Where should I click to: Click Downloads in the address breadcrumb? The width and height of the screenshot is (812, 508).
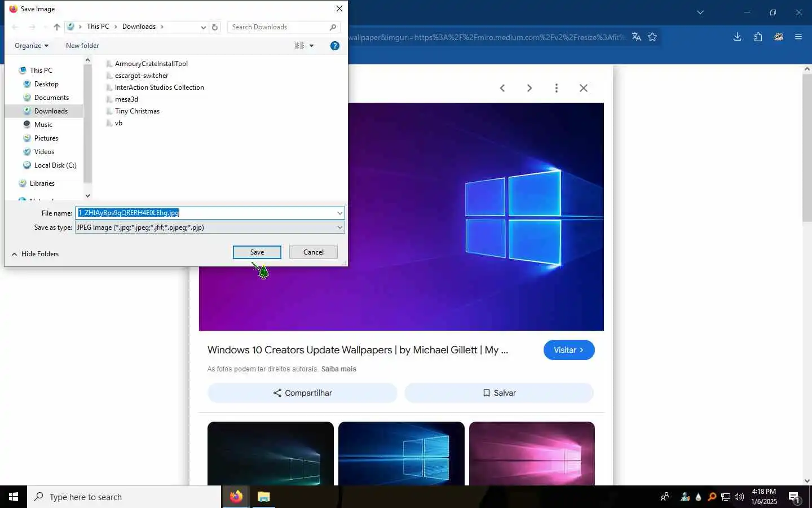(x=139, y=27)
